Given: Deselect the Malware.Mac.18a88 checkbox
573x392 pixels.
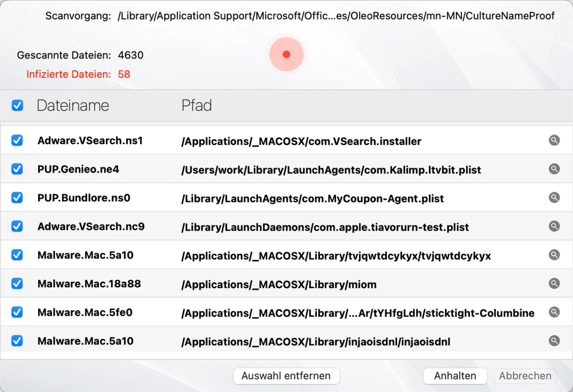Looking at the screenshot, I should (x=17, y=283).
